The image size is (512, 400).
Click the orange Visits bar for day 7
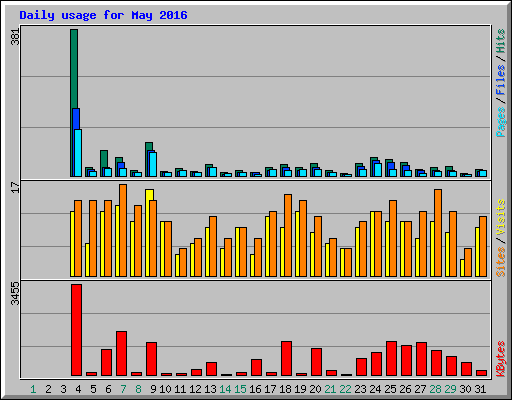pos(123,230)
